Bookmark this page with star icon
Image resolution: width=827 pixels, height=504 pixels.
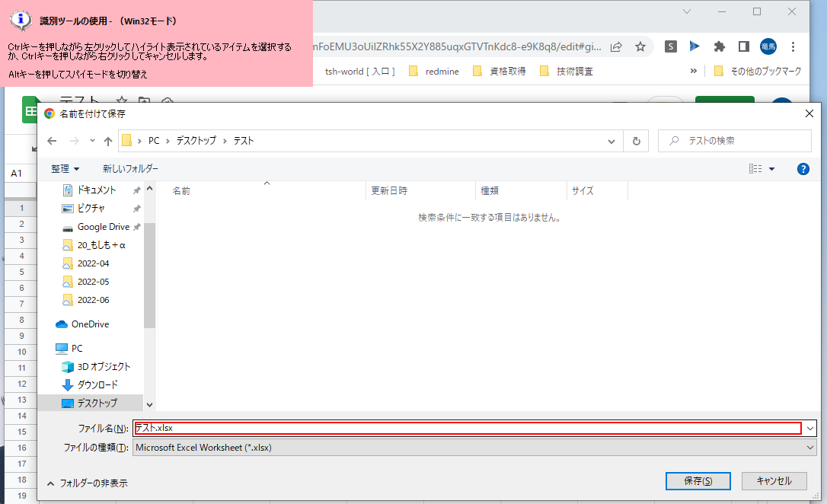click(x=640, y=47)
